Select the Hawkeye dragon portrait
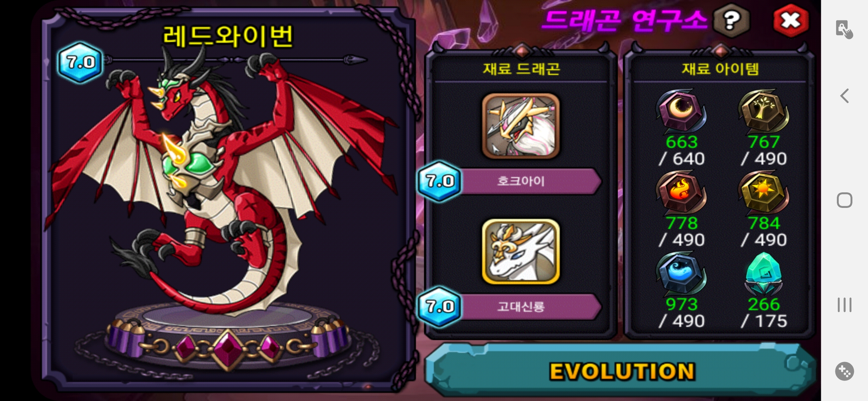The height and width of the screenshot is (401, 868). point(521,126)
